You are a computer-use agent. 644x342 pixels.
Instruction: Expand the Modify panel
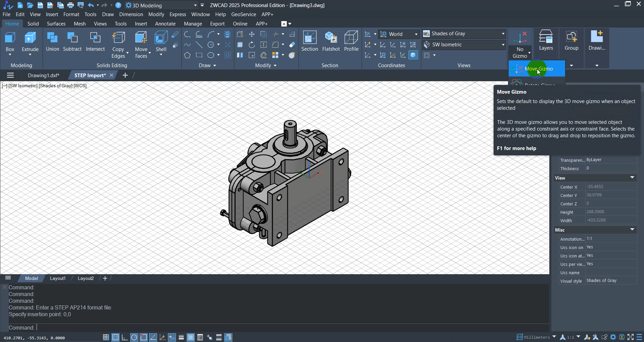pos(266,65)
